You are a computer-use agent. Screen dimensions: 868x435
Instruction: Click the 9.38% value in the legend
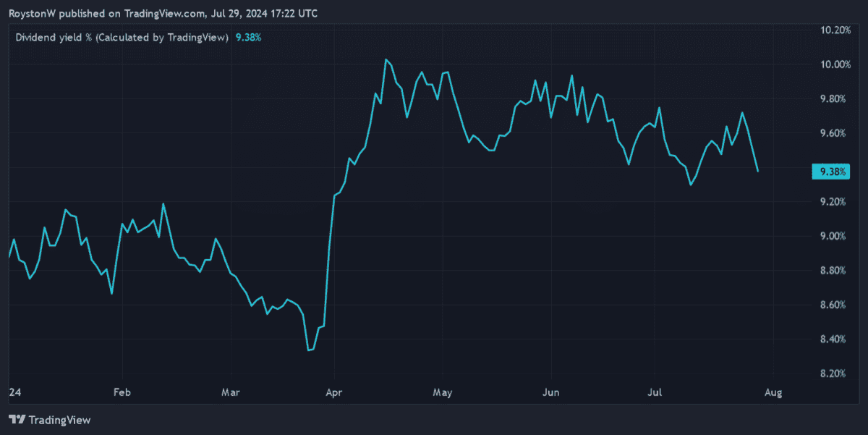[248, 37]
